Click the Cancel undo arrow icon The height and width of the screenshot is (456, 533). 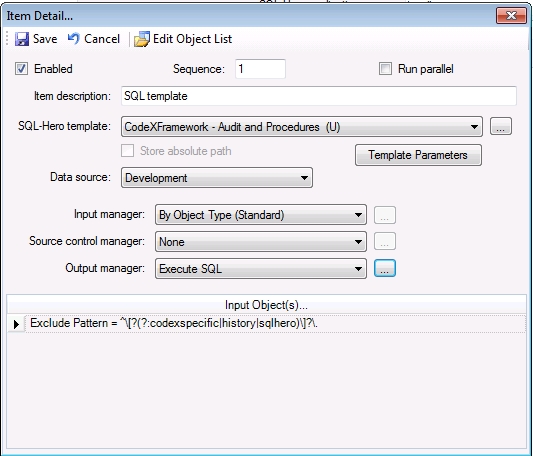point(73,39)
